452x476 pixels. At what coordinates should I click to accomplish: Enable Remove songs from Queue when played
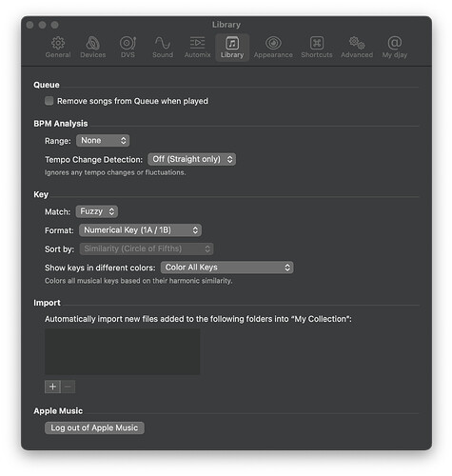coord(49,101)
